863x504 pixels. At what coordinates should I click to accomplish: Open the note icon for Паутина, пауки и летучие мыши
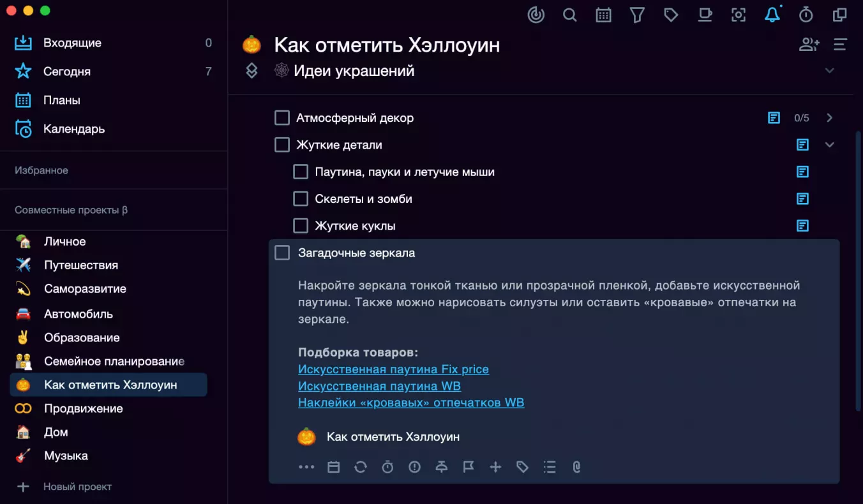click(x=803, y=172)
